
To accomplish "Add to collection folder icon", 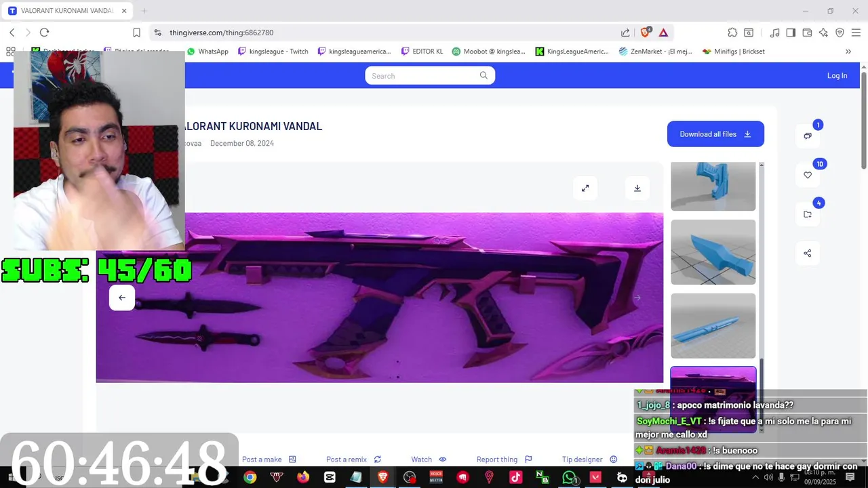I will tap(808, 214).
